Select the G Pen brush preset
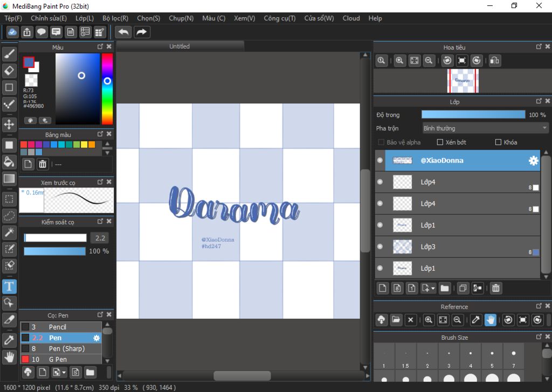 (x=61, y=359)
